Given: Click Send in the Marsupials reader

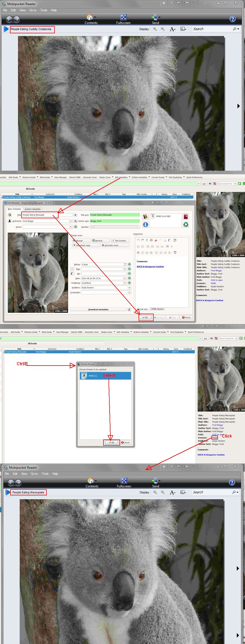Looking at the screenshot, I should pyautogui.click(x=156, y=483).
